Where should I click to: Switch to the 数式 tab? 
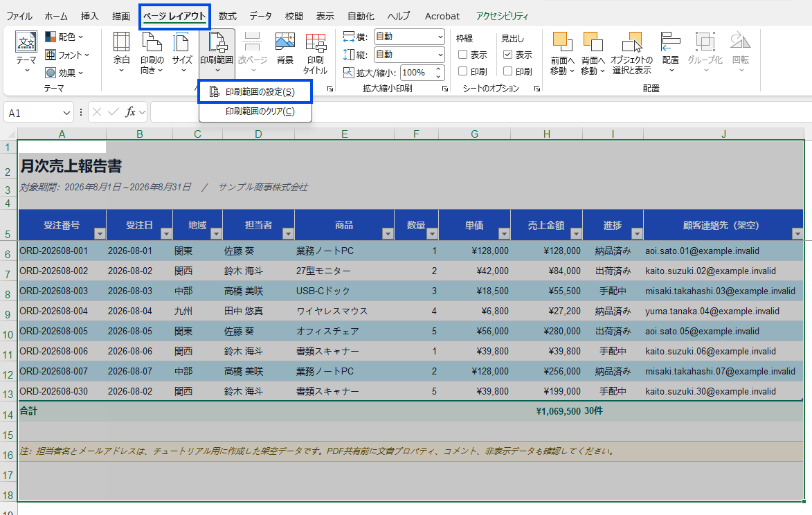click(227, 16)
